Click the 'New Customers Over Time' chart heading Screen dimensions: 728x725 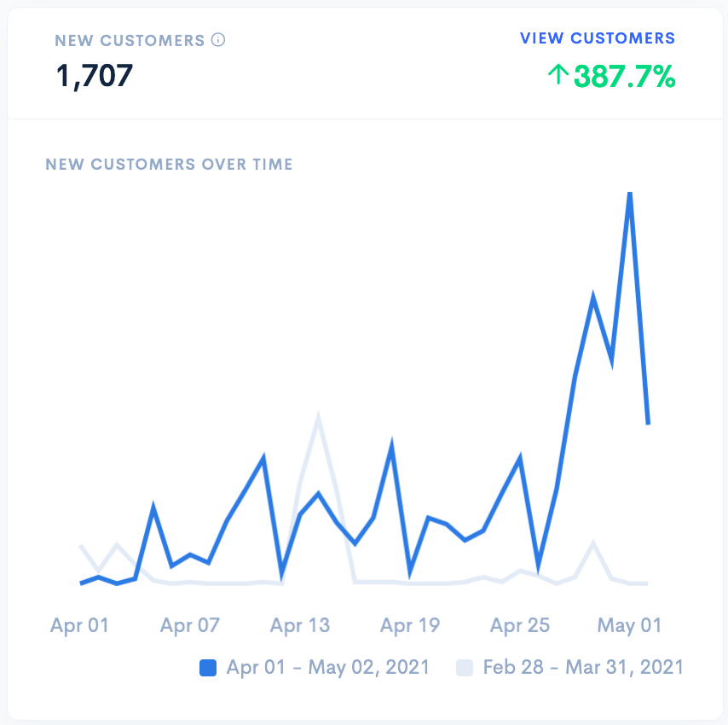(169, 164)
